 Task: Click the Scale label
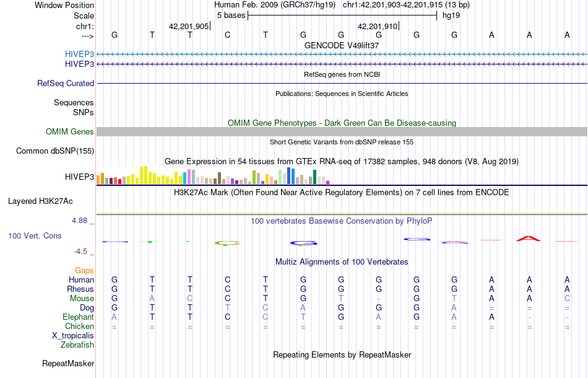click(x=84, y=15)
